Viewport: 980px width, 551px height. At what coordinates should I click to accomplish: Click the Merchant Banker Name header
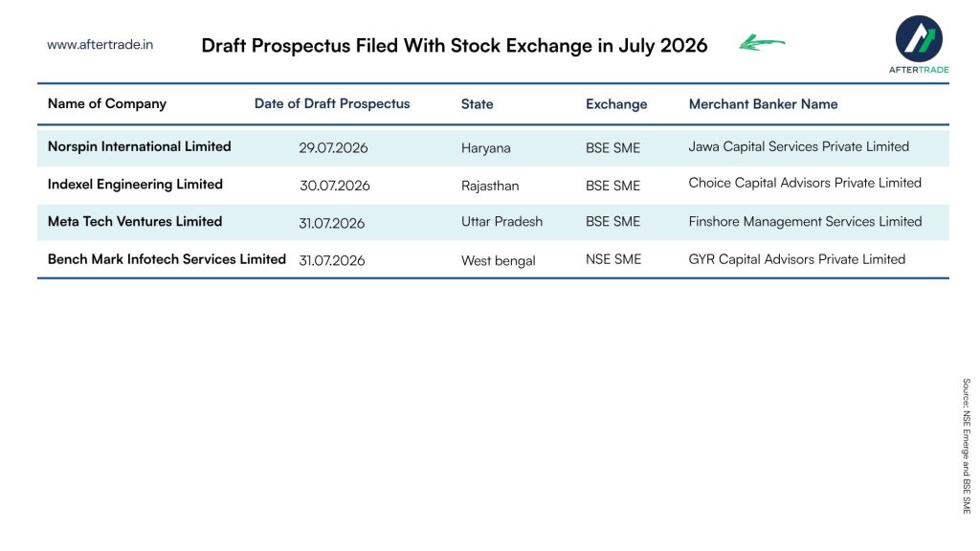pos(763,104)
